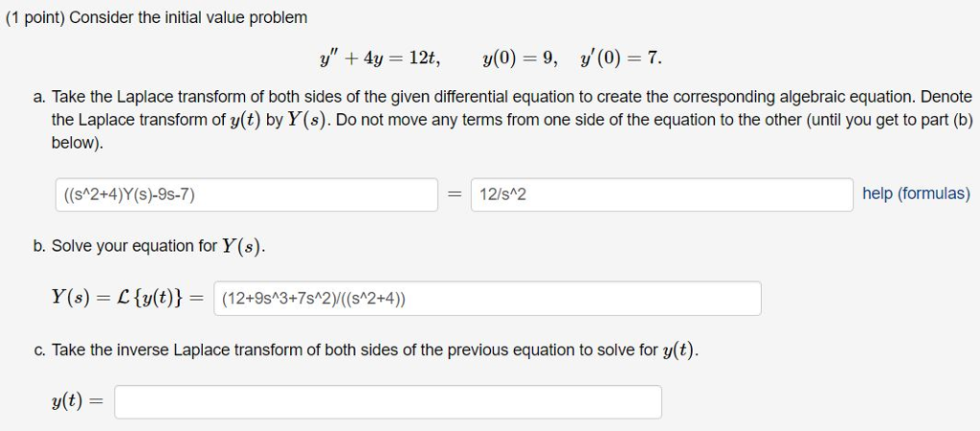This screenshot has height=431, width=980.
Task: Open the help (formulas) link
Action: 916,193
